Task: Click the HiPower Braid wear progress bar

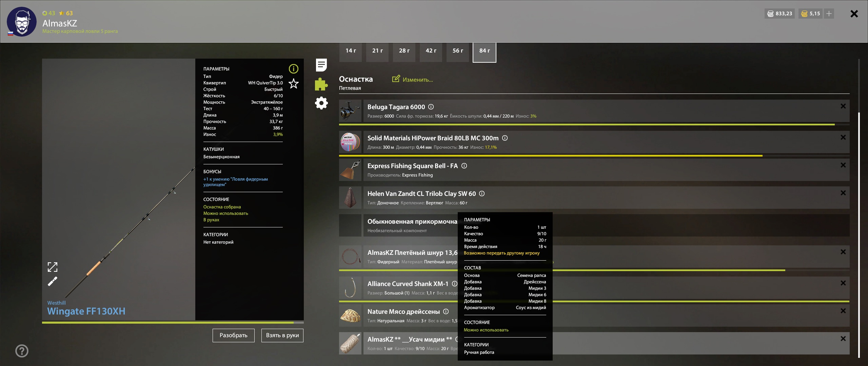Action: (594, 156)
